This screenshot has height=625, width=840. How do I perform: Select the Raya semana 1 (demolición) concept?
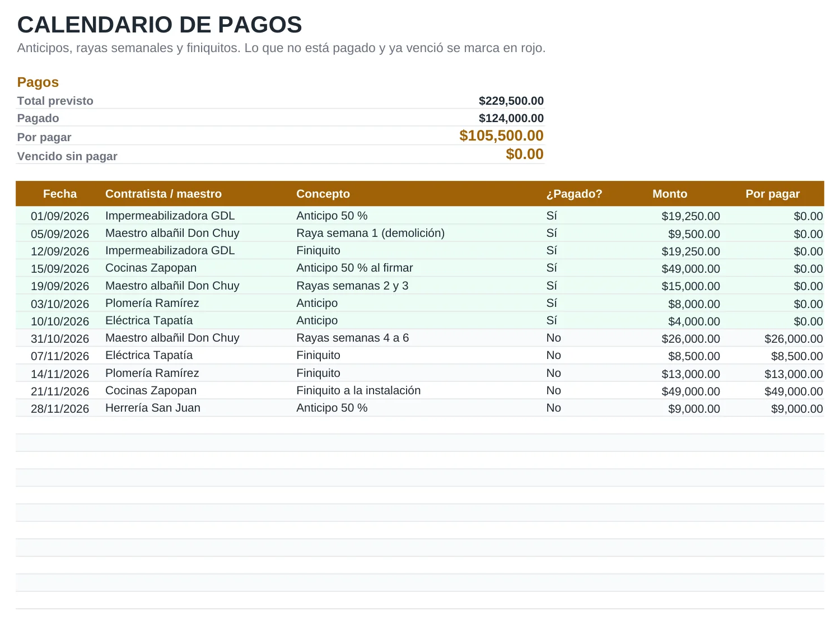click(371, 233)
